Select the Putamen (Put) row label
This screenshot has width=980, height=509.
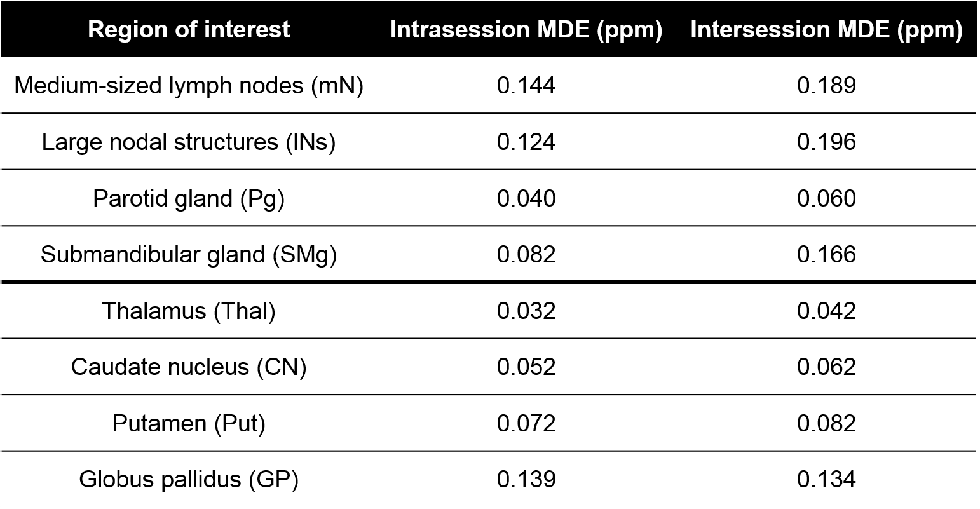point(189,423)
